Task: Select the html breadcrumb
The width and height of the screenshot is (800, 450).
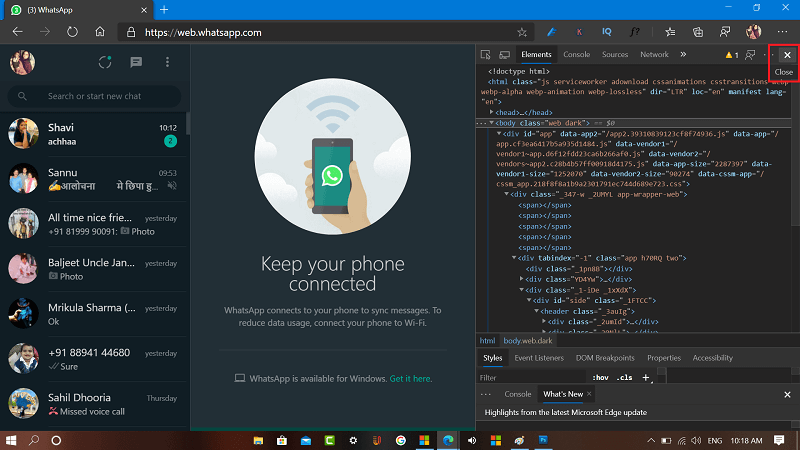Action: click(x=487, y=341)
